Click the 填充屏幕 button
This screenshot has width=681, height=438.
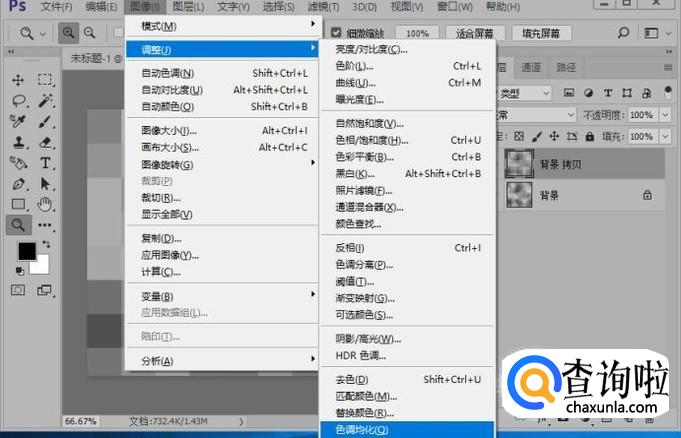pos(541,33)
